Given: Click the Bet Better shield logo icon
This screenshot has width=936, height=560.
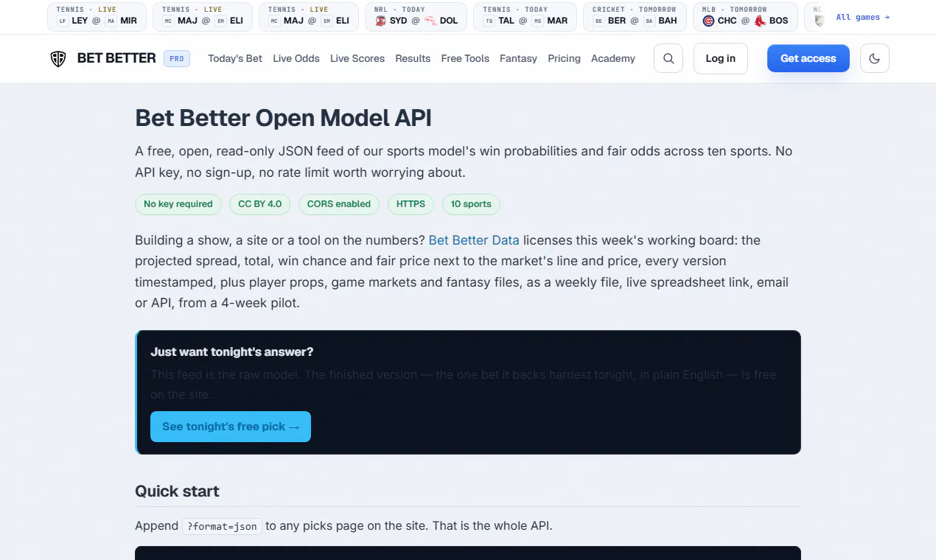Looking at the screenshot, I should tap(58, 58).
